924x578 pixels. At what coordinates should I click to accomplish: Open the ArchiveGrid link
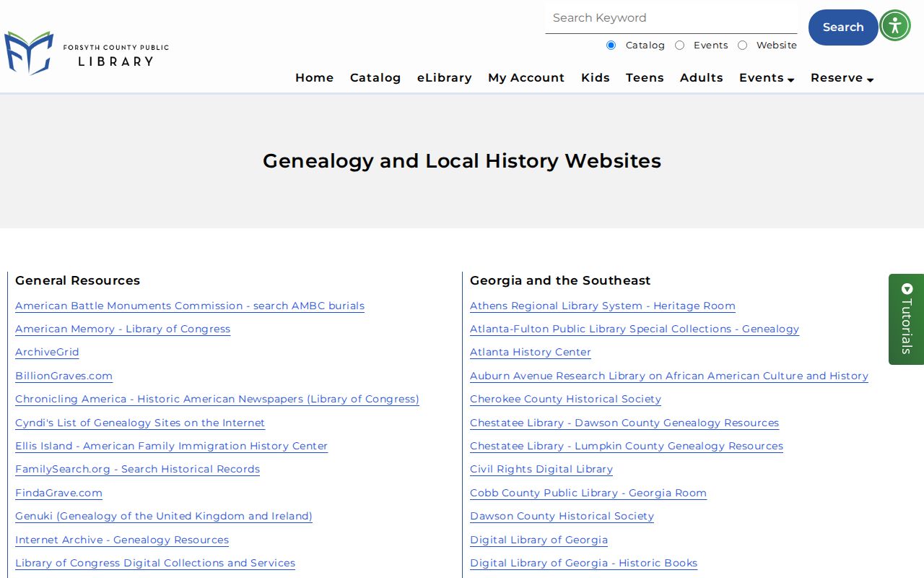(x=47, y=352)
